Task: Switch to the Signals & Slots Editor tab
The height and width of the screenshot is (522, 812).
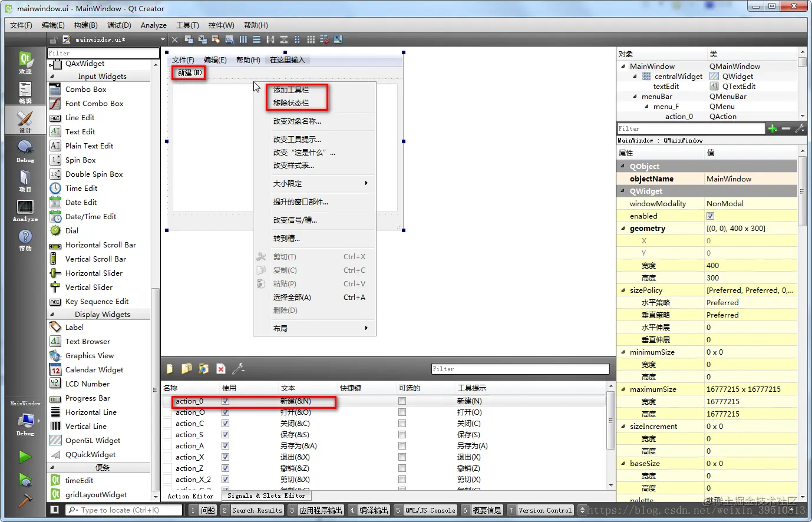Action: (x=266, y=496)
